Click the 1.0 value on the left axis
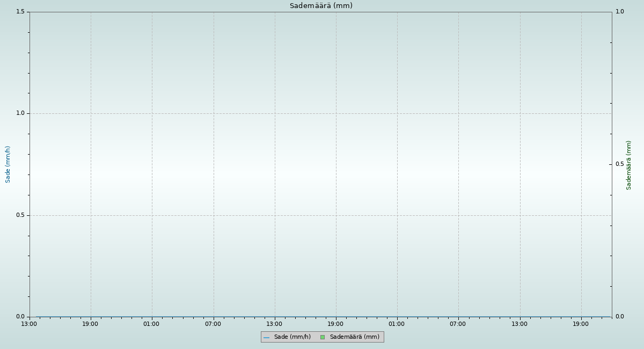The height and width of the screenshot is (349, 644). 20,113
